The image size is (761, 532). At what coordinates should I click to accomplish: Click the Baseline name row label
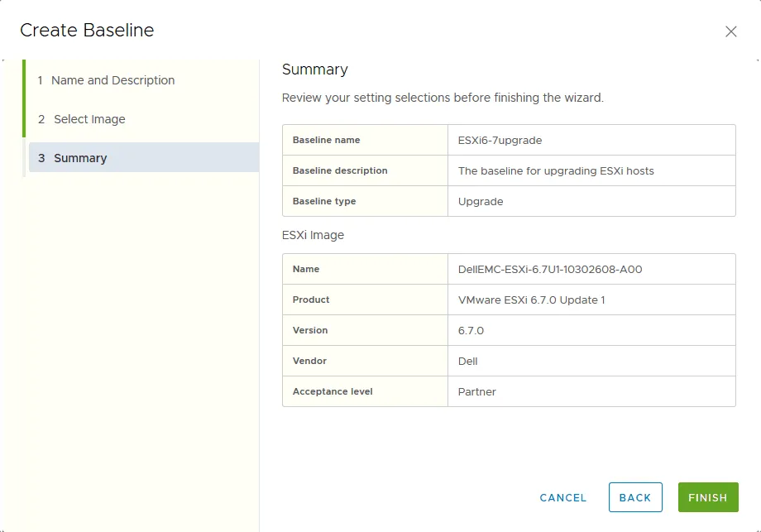[x=326, y=140]
